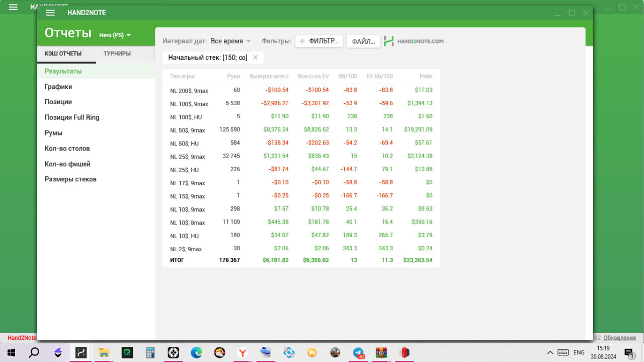This screenshot has height=362, width=644.
Task: Launch Microsoft Edge from the taskbar
Action: (196, 352)
